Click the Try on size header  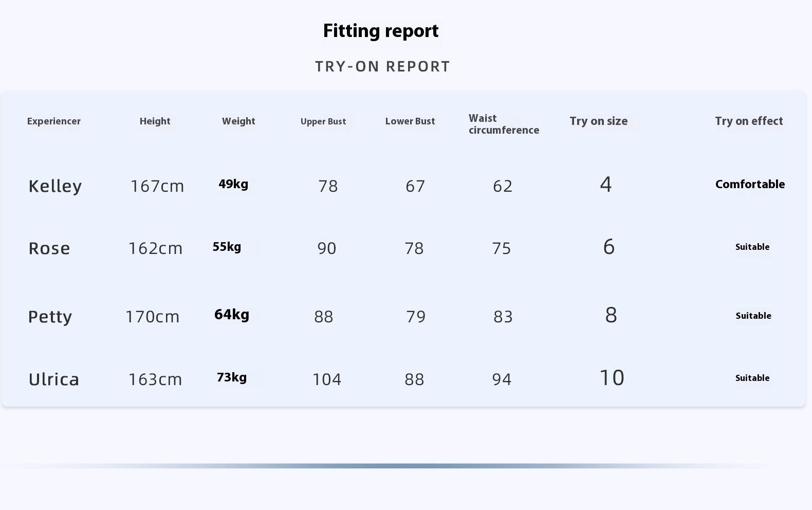point(598,121)
